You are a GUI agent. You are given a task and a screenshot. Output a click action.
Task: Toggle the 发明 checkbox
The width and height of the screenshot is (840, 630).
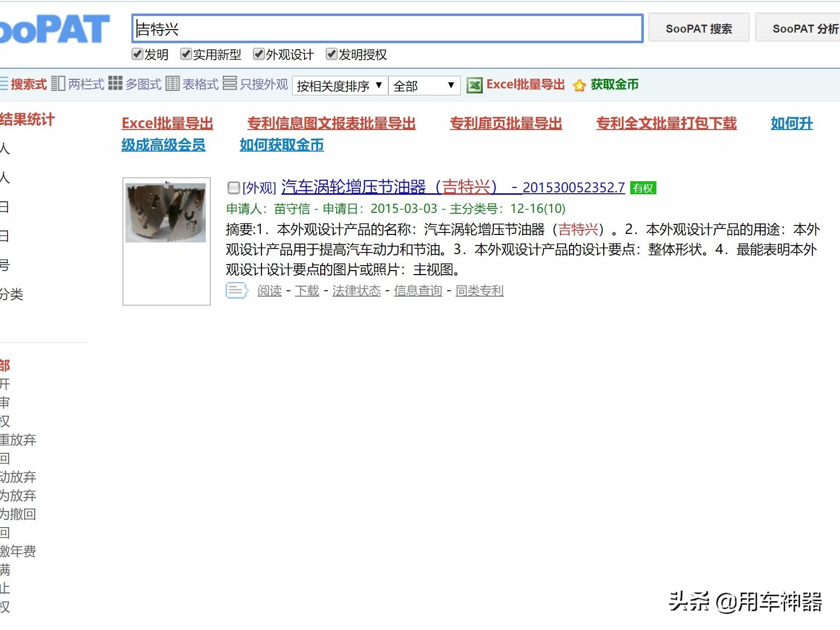[137, 54]
